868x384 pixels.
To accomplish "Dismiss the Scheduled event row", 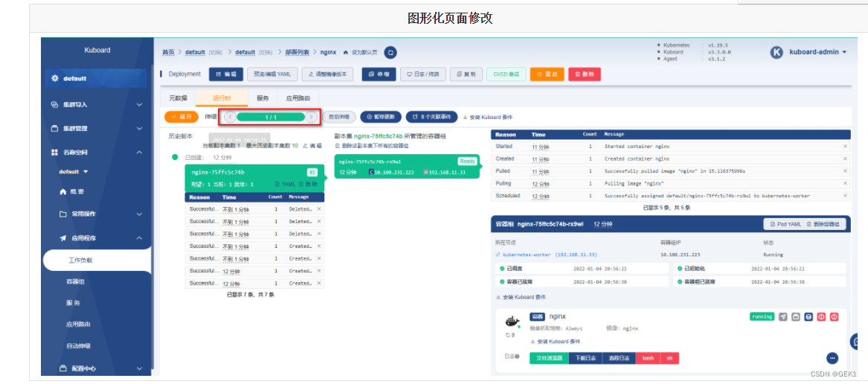I will coord(845,196).
